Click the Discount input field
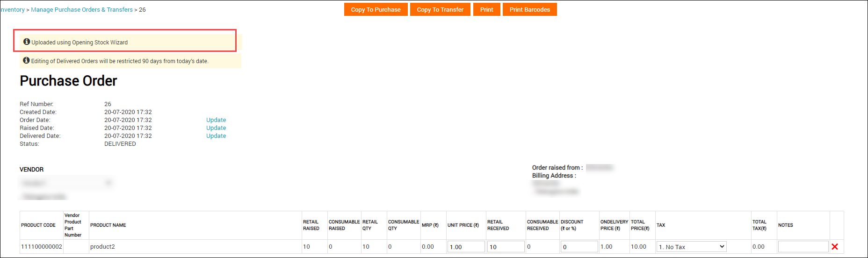Screen dimensions: 868x258 (579, 247)
